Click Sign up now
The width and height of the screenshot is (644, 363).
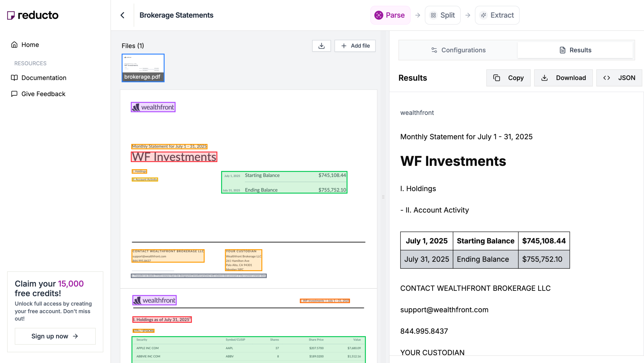point(55,336)
